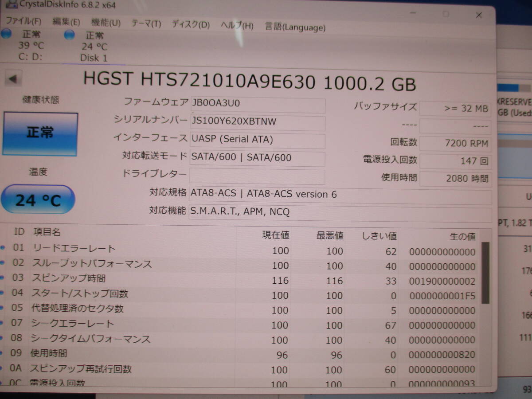Click the interface field UASP (Serial ATA)
This screenshot has width=532, height=399.
click(258, 141)
